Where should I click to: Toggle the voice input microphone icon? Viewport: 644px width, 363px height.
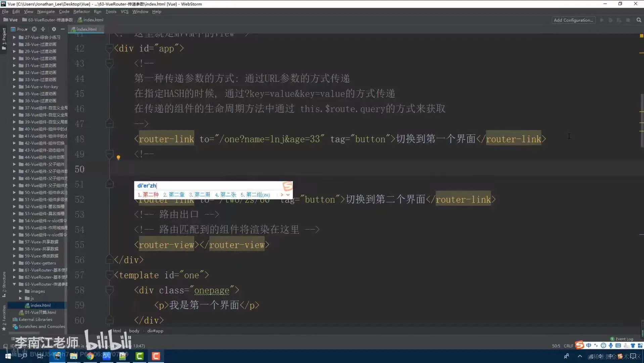coord(610,345)
